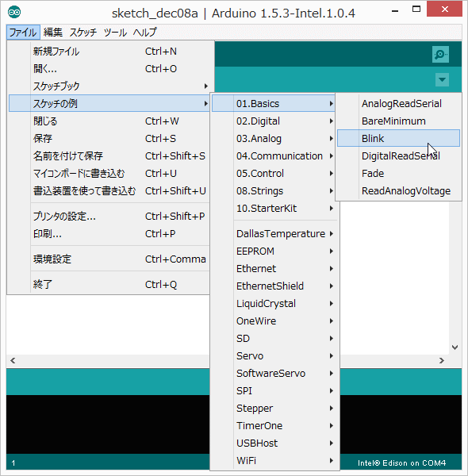Select 保存 menu entry
The image size is (468, 476).
(x=109, y=138)
